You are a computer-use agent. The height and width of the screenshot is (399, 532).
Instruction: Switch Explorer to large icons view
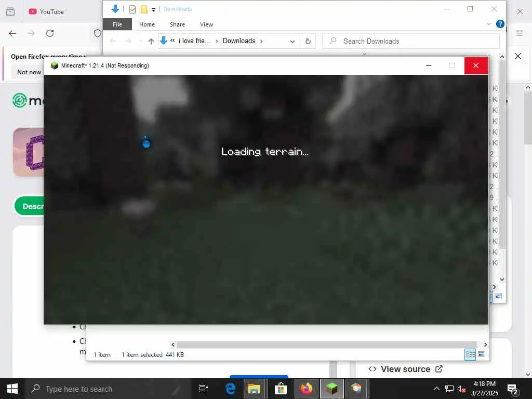tap(482, 354)
